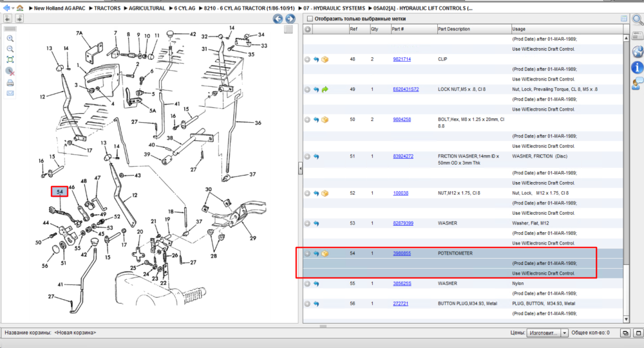Open part number link 9804258
Screen dimensions: 644x348
coord(402,120)
